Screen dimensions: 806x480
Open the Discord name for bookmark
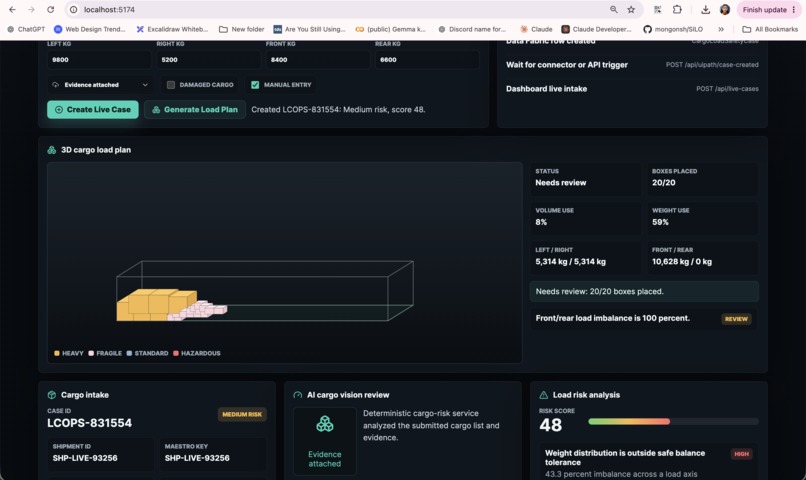[472, 29]
